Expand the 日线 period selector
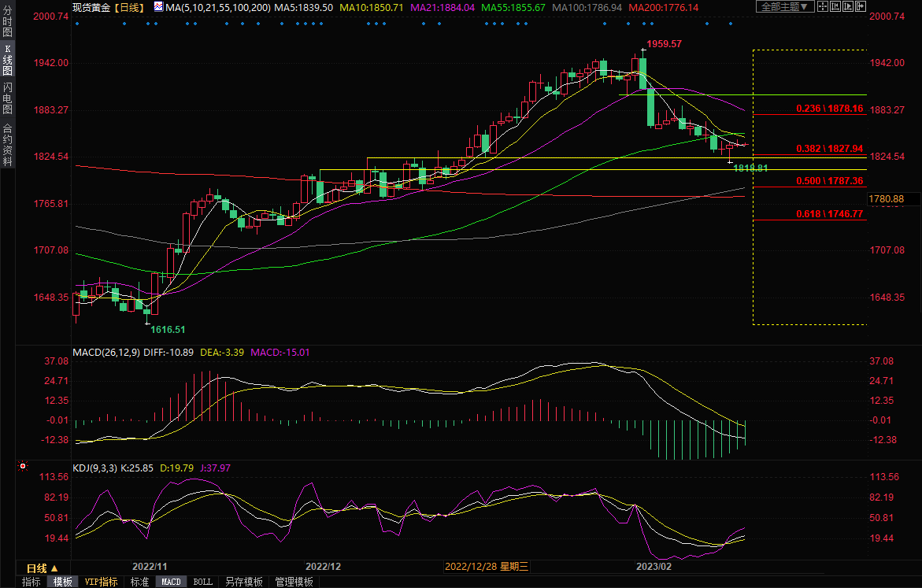Image resolution: width=922 pixels, height=588 pixels. click(42, 568)
